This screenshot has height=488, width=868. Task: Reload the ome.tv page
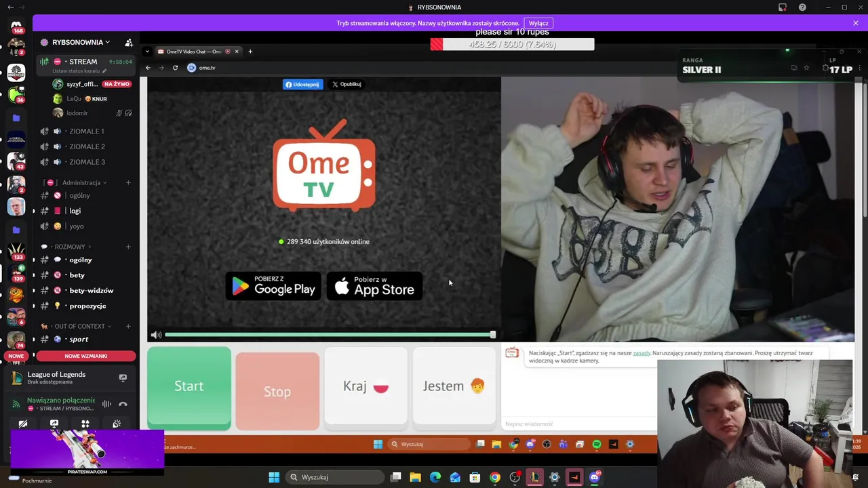point(175,68)
